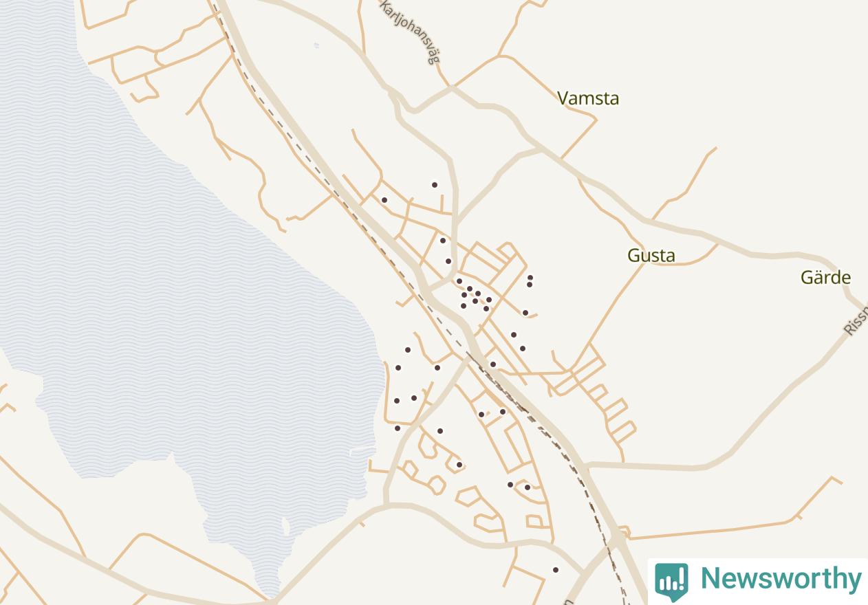Select the southernmost data point near Newsworthy logo
This screenshot has height=605, width=868.
(556, 570)
